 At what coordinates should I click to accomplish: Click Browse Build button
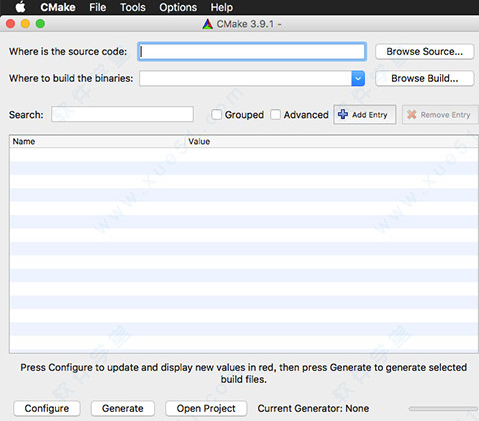(424, 78)
